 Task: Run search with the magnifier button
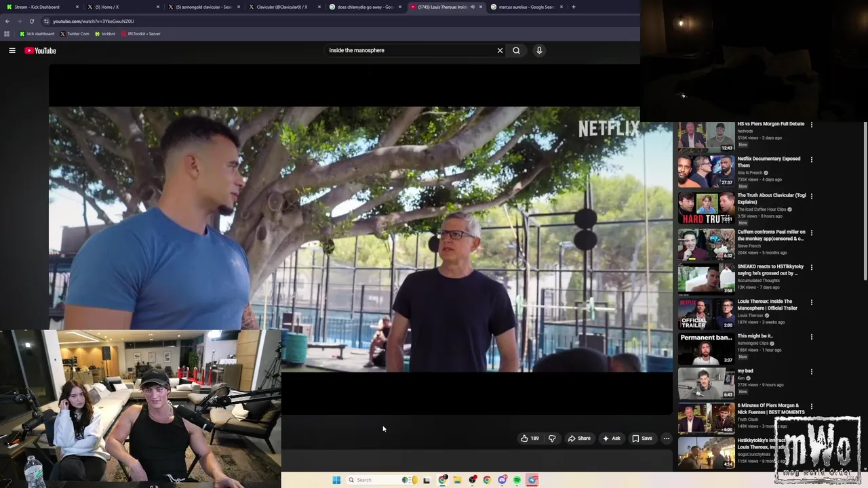[516, 50]
